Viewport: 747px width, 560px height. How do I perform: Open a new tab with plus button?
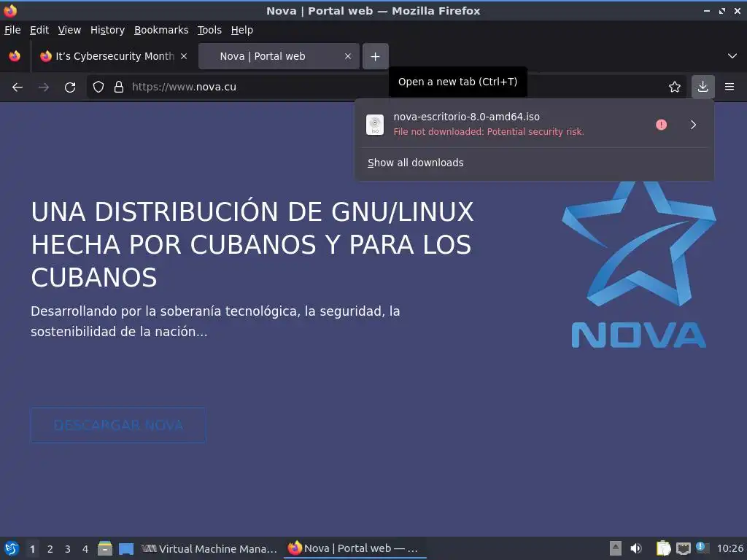(x=376, y=56)
